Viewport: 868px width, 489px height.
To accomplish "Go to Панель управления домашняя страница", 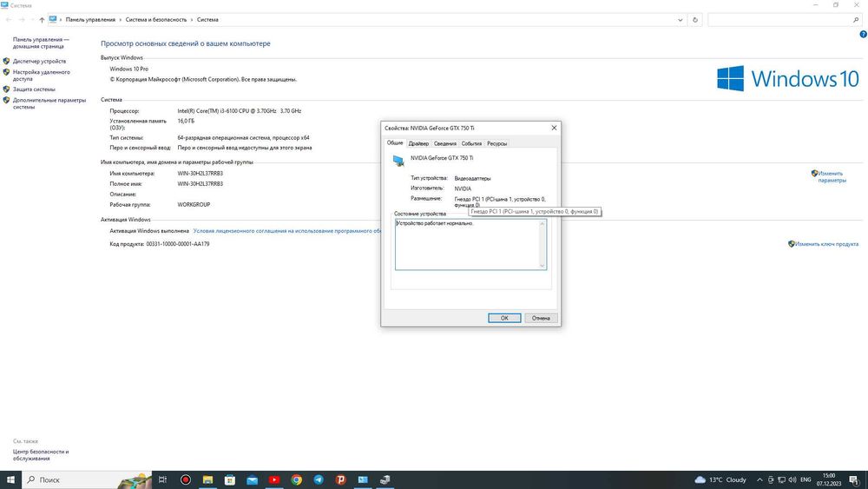I will [x=41, y=43].
